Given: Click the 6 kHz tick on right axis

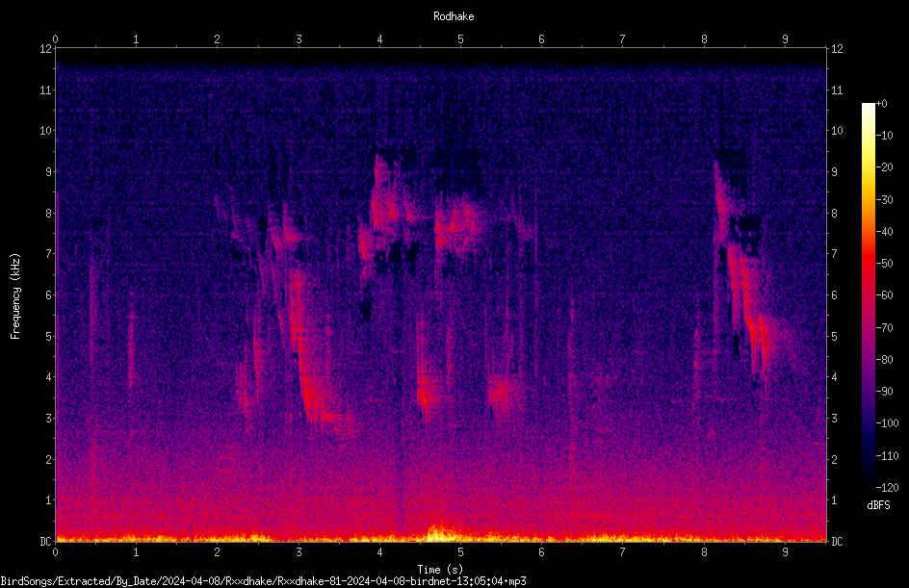Looking at the screenshot, I should (834, 294).
